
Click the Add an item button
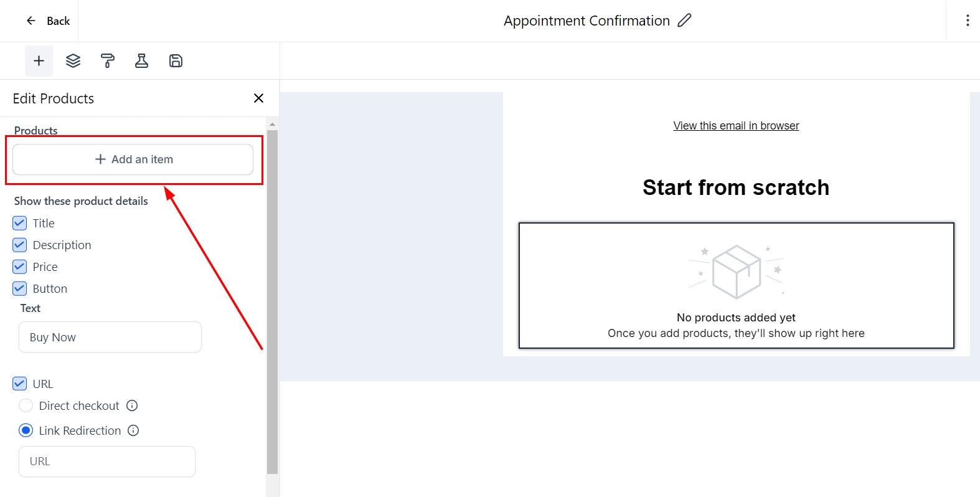pyautogui.click(x=133, y=159)
